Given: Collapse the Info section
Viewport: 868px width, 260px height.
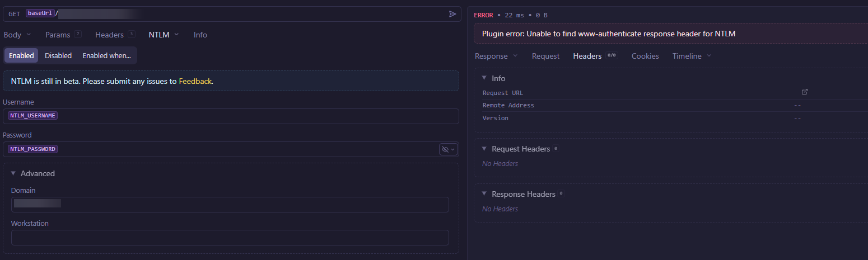Looking at the screenshot, I should point(484,78).
